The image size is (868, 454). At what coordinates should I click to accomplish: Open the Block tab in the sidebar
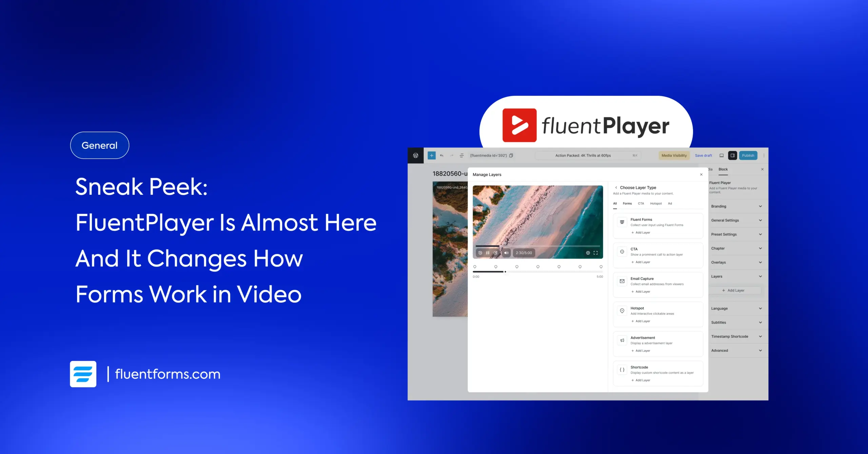pyautogui.click(x=723, y=169)
